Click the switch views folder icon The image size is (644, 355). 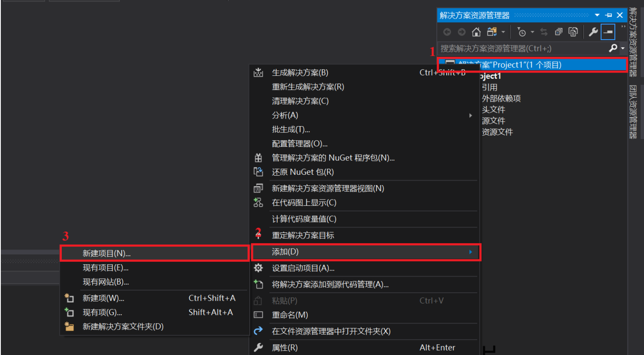click(492, 32)
